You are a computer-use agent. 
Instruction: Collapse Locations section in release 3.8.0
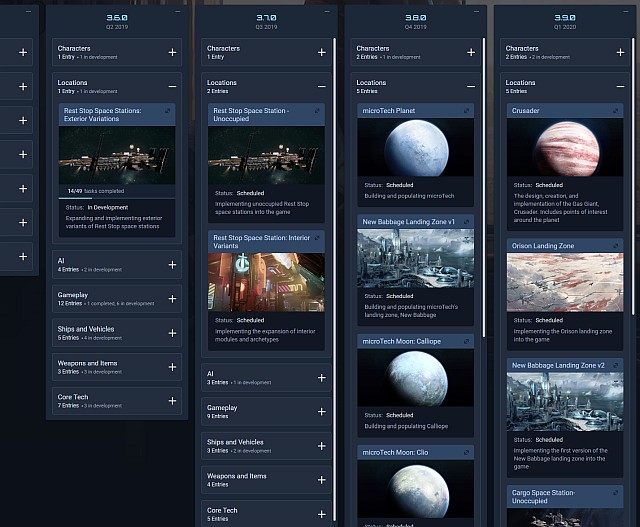click(471, 87)
